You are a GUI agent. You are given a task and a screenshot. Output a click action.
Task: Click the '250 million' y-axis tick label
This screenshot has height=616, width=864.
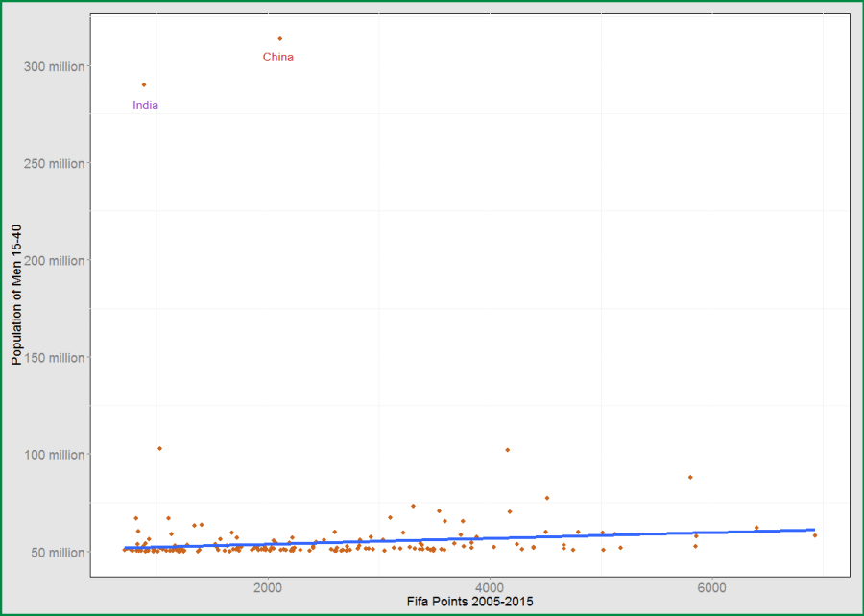coord(52,164)
